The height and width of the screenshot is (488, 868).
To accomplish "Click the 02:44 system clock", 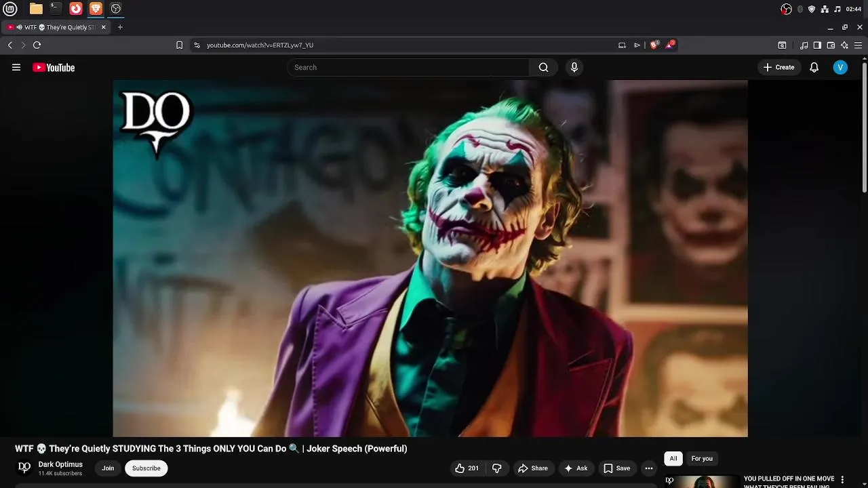I will click(x=854, y=9).
